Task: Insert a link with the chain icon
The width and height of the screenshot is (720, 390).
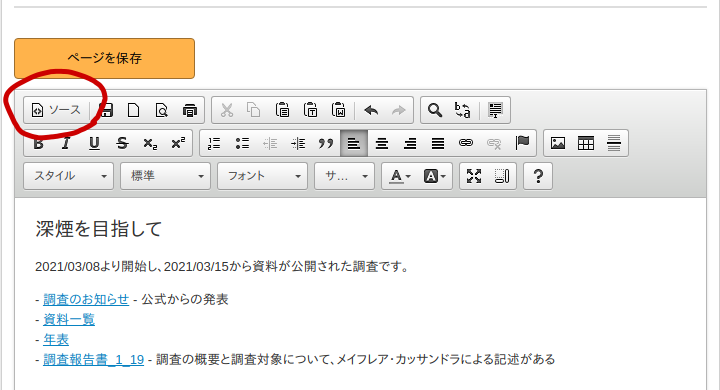Action: click(x=466, y=143)
